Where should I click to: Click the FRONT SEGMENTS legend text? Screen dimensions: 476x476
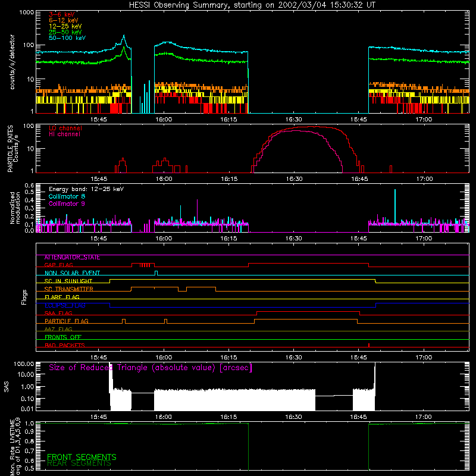pos(82,457)
